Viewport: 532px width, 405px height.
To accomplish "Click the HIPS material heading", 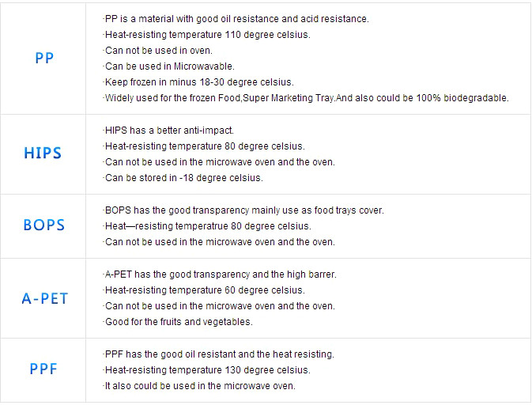I will pos(43,153).
